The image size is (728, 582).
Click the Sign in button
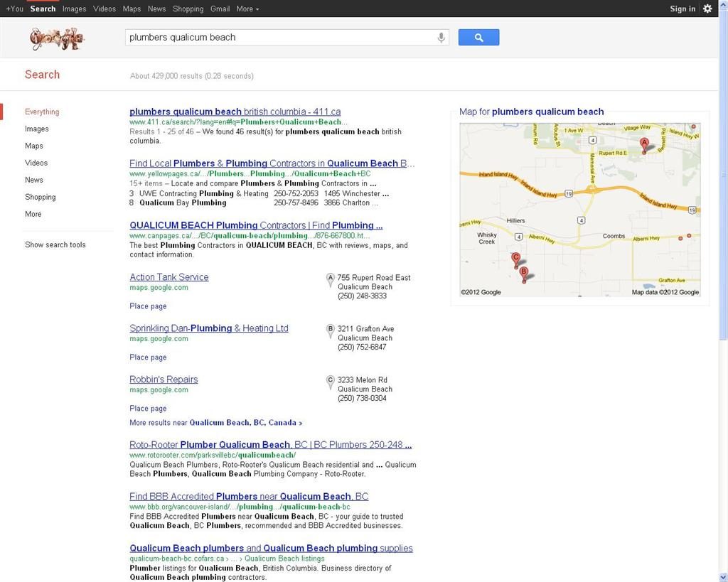pos(682,9)
